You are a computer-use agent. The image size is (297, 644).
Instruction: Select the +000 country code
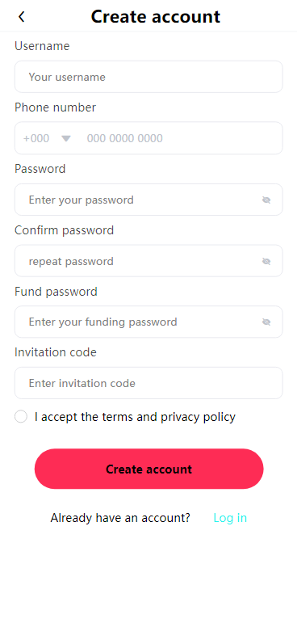coord(36,138)
